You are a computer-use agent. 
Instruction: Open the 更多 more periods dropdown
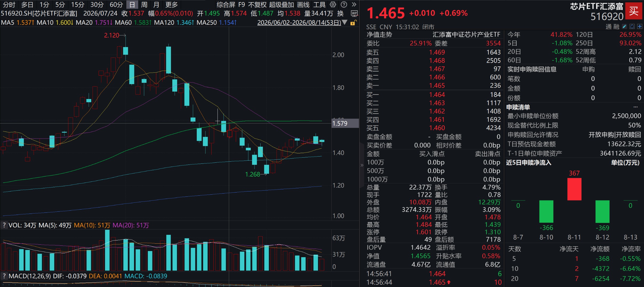coord(172,5)
